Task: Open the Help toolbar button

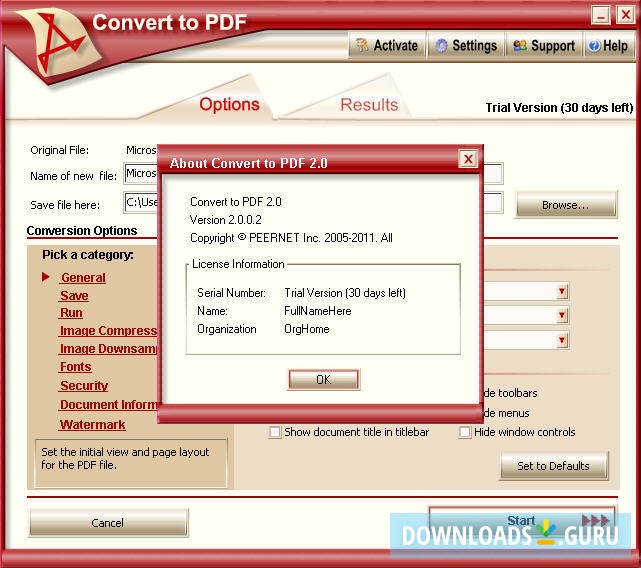Action: point(608,45)
